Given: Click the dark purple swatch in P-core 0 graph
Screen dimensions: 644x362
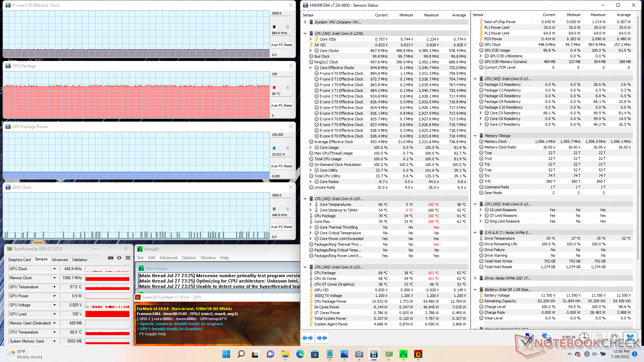Looking at the screenshot, I should [x=274, y=27].
